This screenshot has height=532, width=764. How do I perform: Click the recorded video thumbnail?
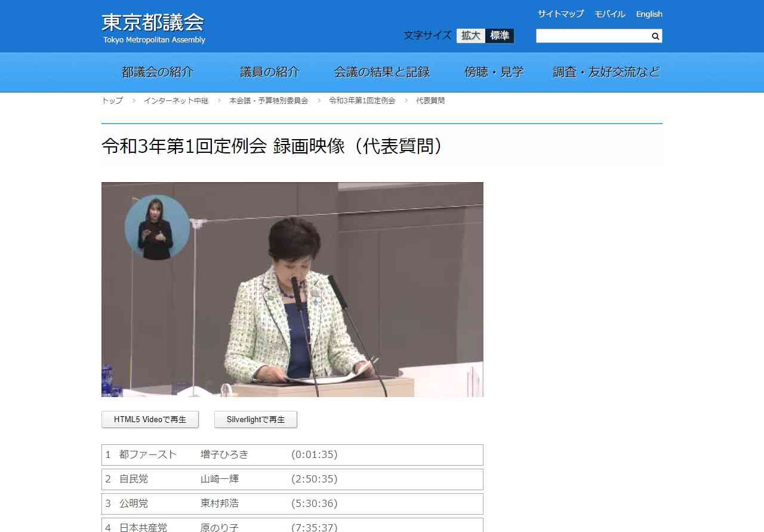292,290
